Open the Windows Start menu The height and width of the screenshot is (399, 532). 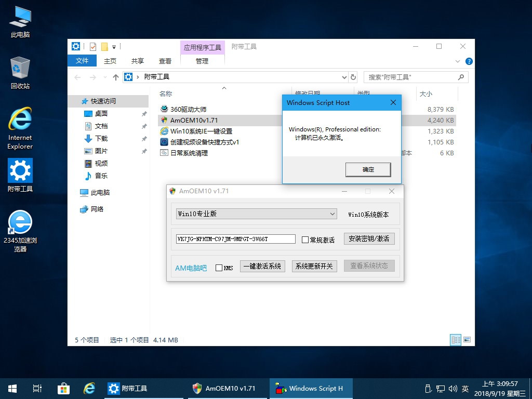pos(12,389)
